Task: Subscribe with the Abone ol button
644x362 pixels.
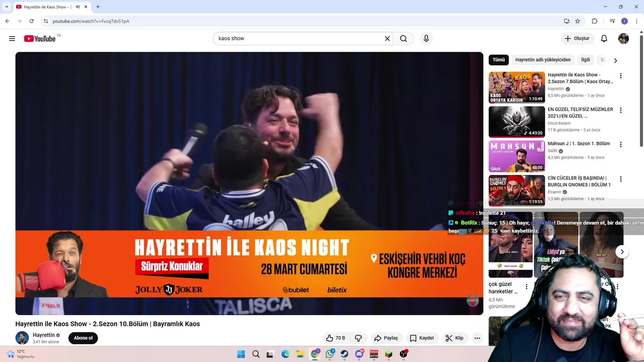Action: coord(83,338)
